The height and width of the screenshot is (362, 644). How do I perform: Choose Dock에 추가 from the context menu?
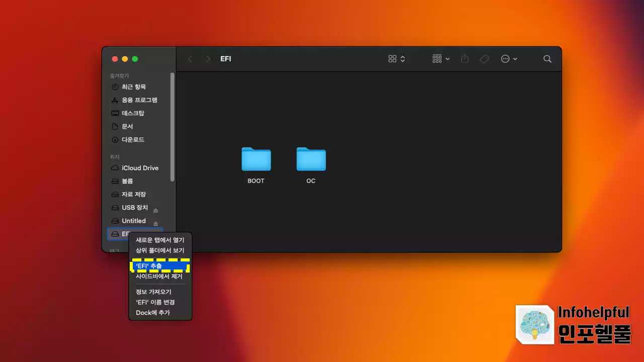(160, 312)
